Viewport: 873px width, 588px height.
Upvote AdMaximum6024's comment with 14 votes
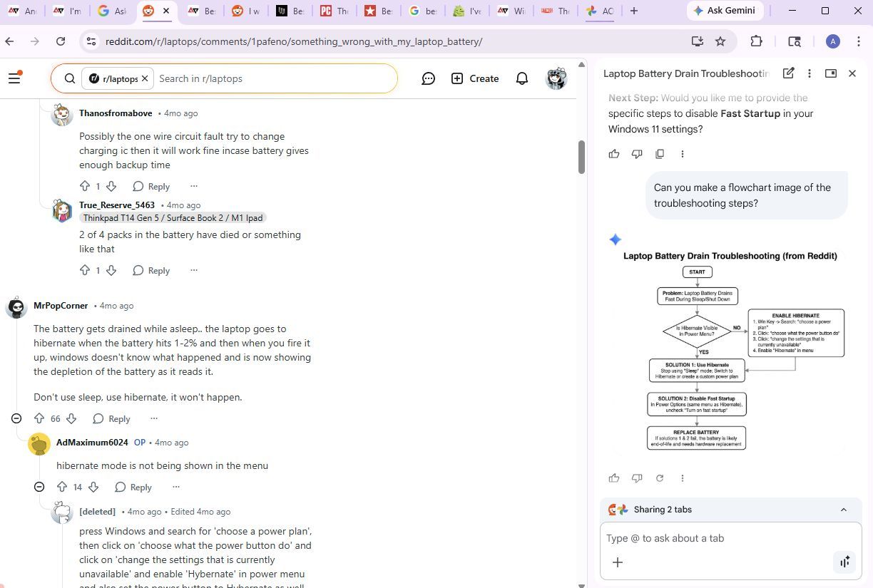point(62,487)
